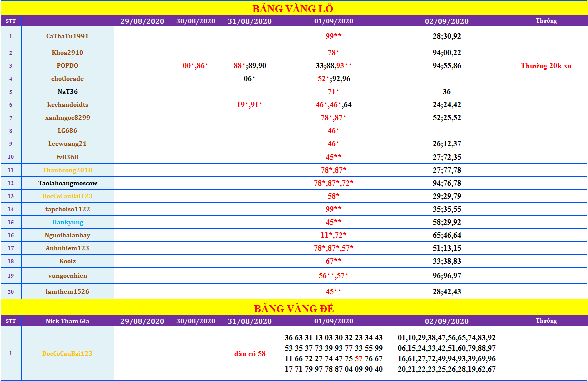Click the dàn có 58 cell
This screenshot has width=588, height=381.
[250, 354]
